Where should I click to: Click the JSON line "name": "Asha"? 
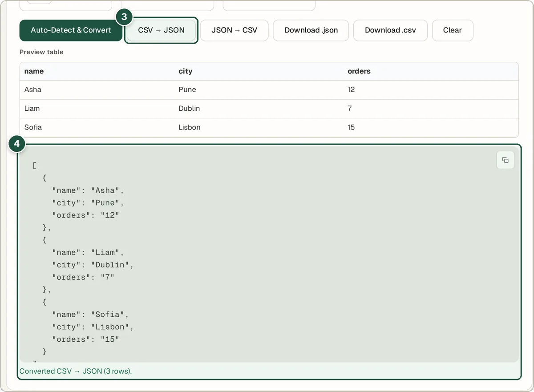click(88, 190)
